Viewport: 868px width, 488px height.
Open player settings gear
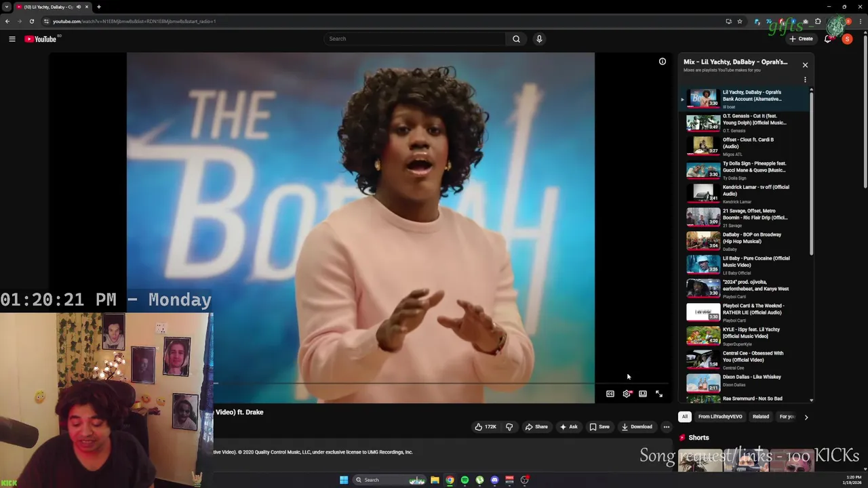coord(627,394)
